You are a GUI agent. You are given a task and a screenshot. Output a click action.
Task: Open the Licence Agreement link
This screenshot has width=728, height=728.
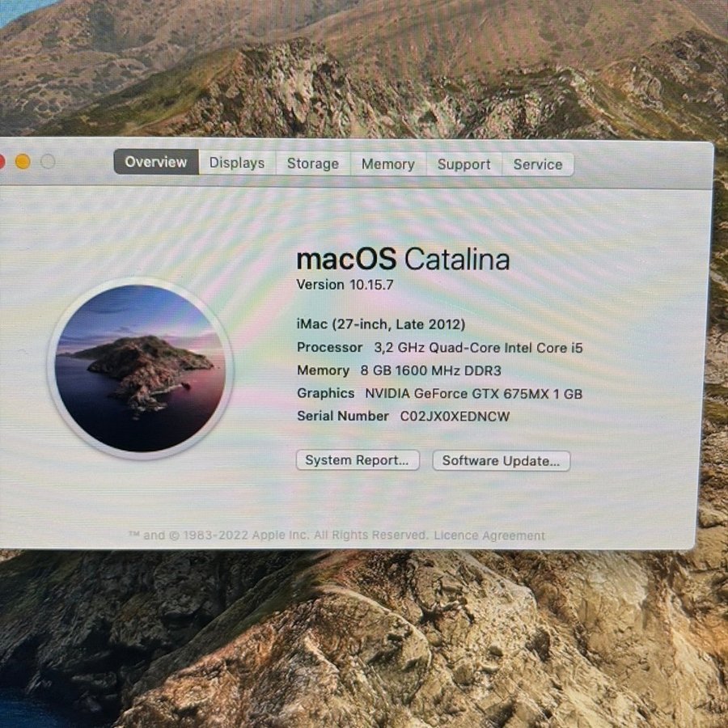[489, 535]
